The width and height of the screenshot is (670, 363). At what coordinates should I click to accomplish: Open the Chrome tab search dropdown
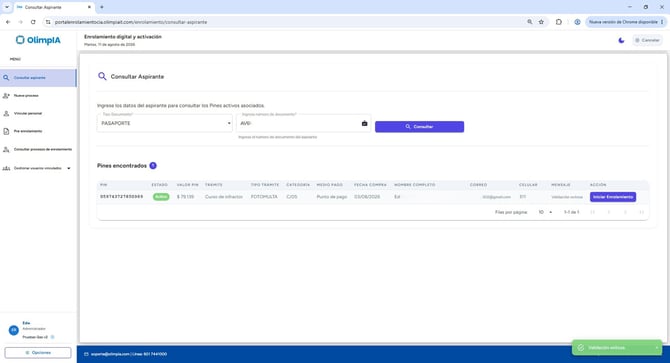click(x=7, y=7)
